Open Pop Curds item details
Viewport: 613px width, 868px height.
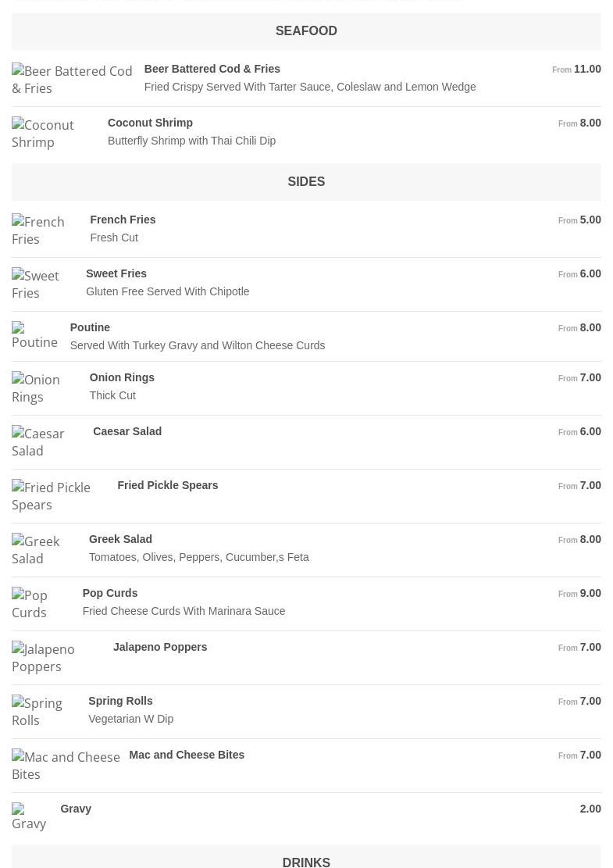109,593
